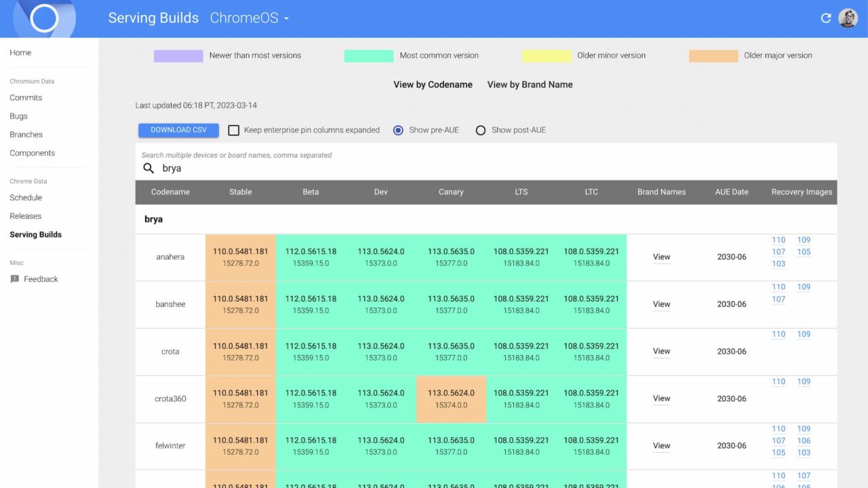This screenshot has height=488, width=868.
Task: Click the purple Newer than most versions swatch
Action: 178,56
